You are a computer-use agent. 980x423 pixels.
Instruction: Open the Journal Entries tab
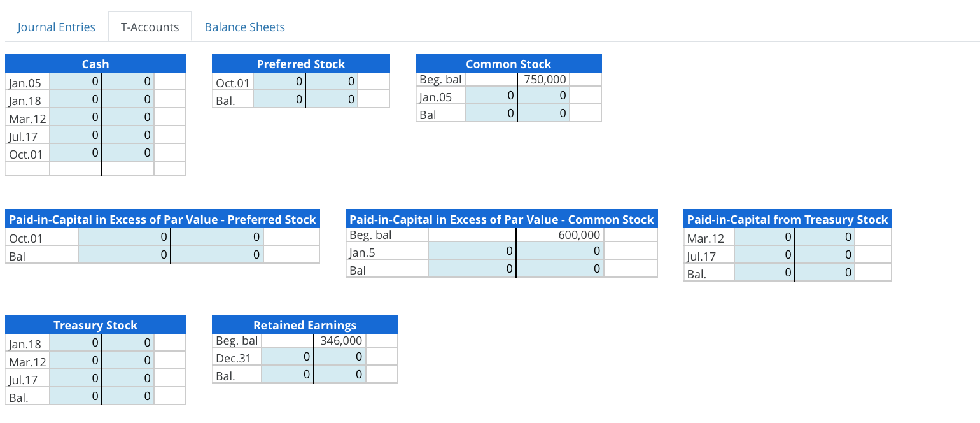pyautogui.click(x=56, y=27)
